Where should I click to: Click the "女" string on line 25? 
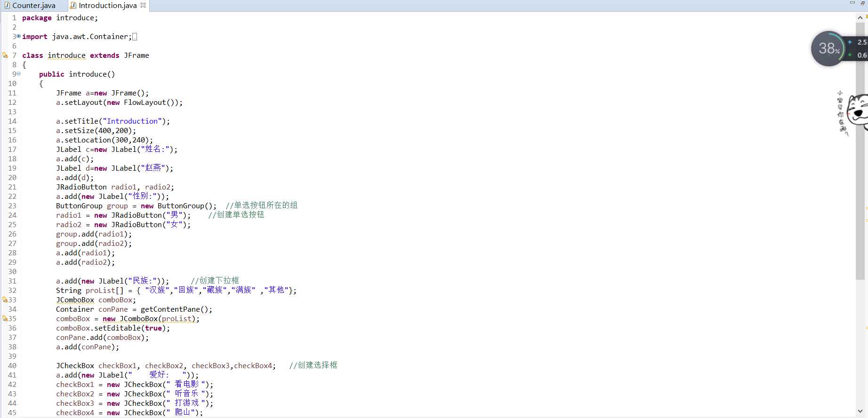tap(174, 224)
